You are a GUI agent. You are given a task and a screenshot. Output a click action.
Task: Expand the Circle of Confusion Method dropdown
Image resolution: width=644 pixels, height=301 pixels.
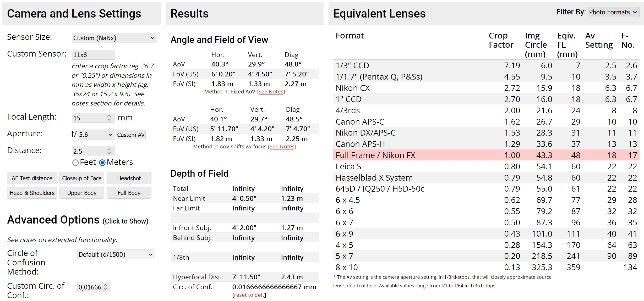click(116, 254)
